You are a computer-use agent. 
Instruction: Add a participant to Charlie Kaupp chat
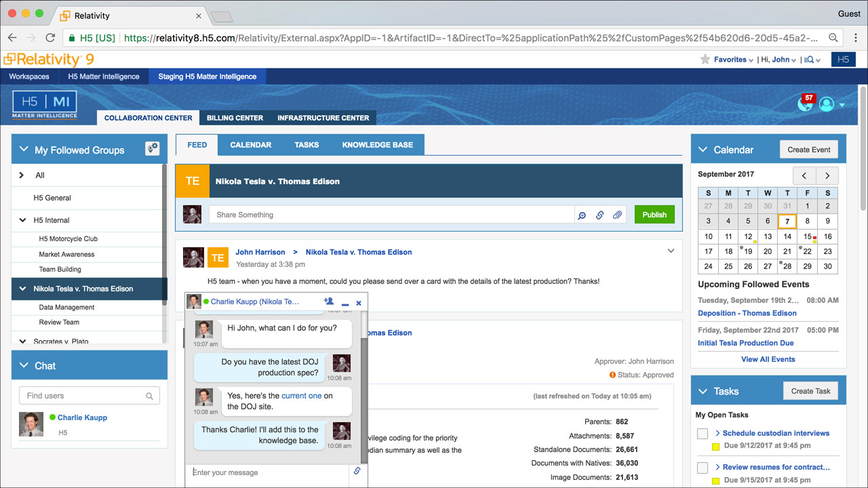coord(329,302)
